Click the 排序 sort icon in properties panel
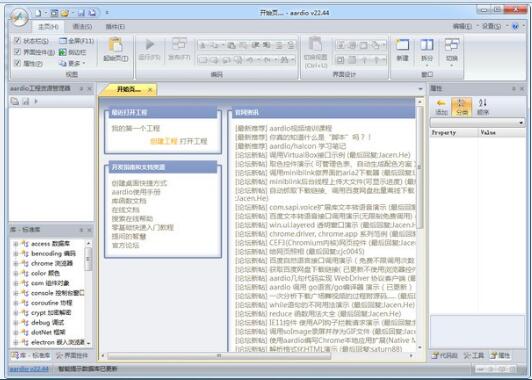The image size is (532, 380). [483, 103]
